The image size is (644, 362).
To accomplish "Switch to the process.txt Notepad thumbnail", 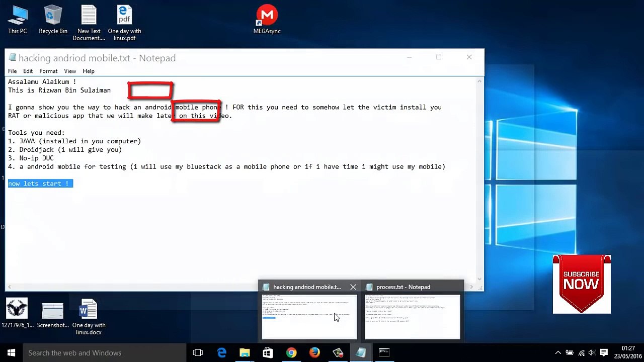I will click(413, 317).
